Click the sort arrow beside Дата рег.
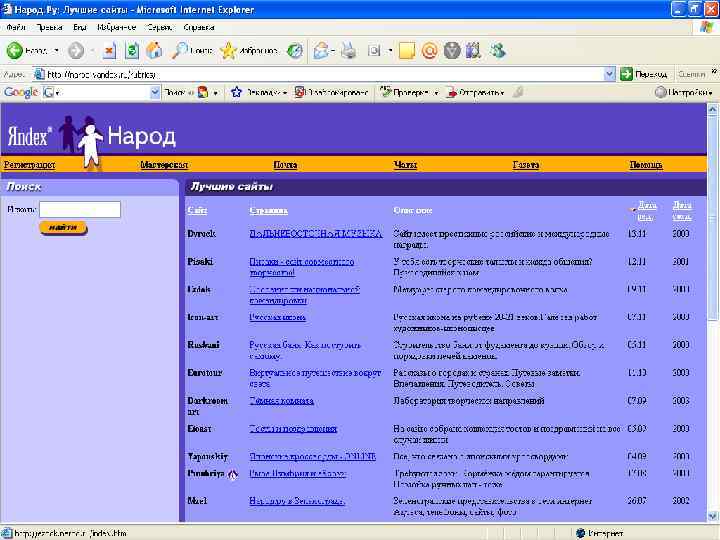720x540 pixels. coord(633,209)
